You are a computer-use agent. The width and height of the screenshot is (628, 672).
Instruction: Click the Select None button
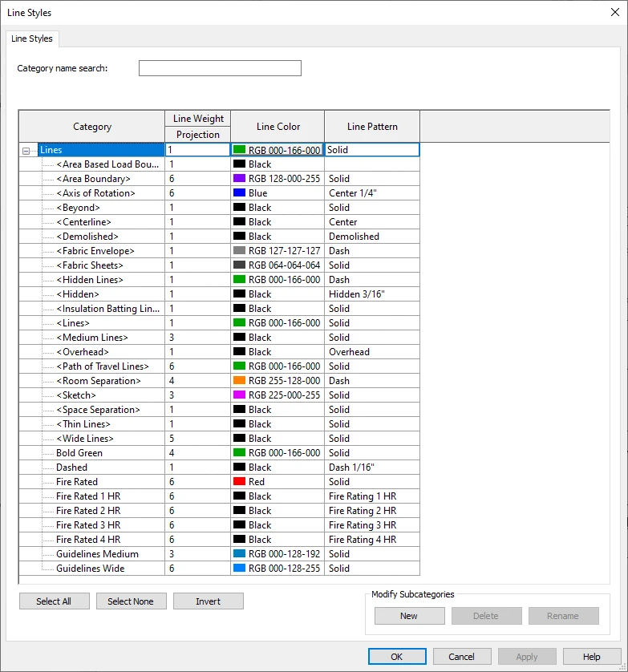tap(131, 601)
